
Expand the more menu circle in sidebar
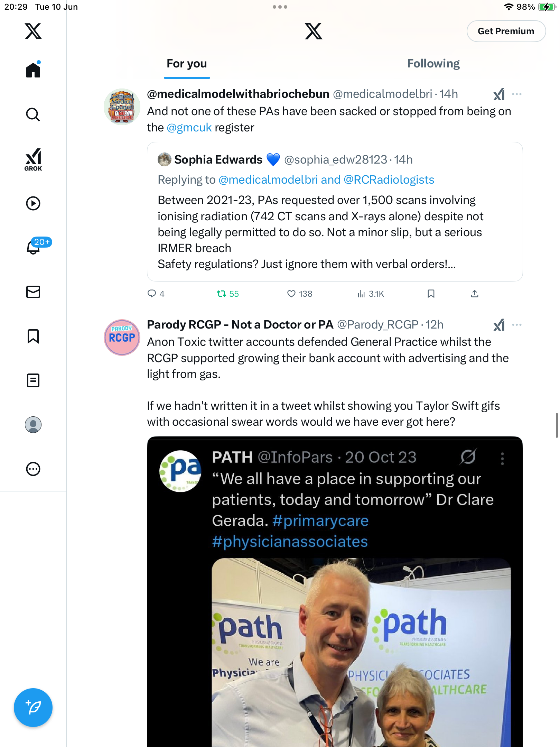[33, 469]
